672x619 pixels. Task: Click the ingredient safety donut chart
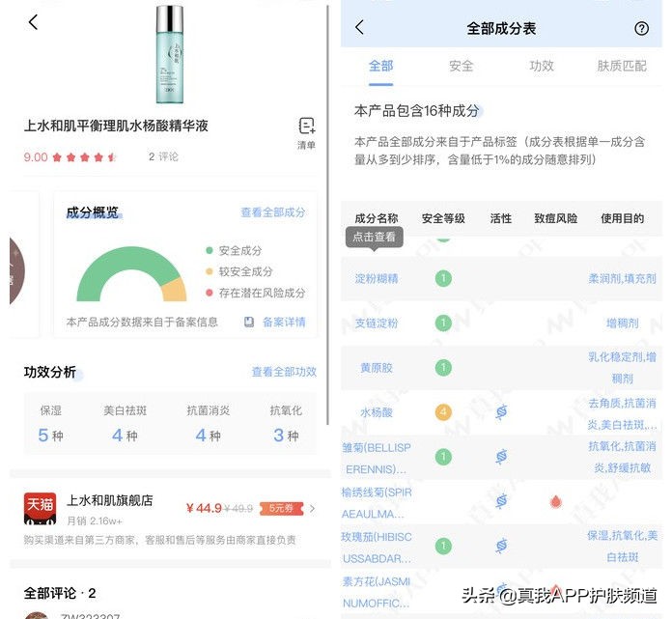131,273
